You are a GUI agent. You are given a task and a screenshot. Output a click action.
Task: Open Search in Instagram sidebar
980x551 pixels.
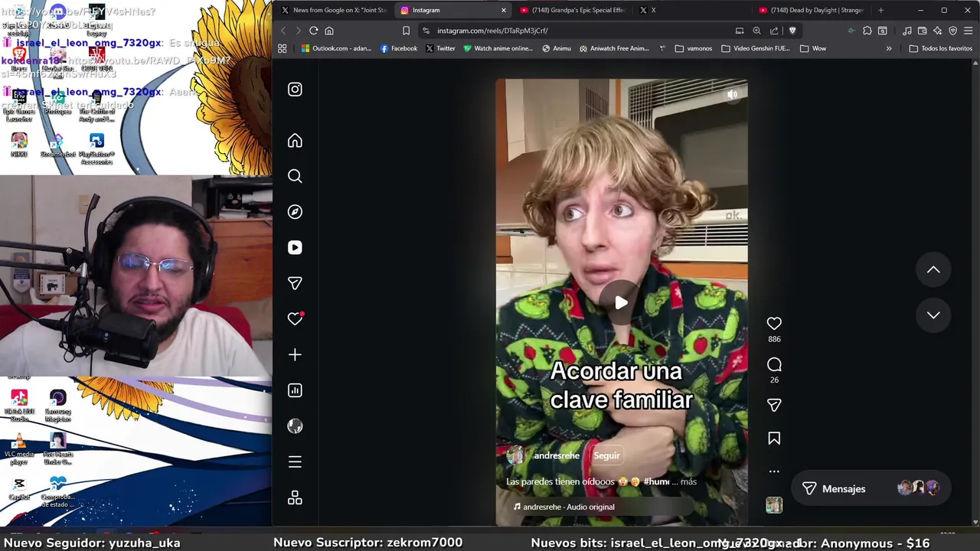coord(295,176)
